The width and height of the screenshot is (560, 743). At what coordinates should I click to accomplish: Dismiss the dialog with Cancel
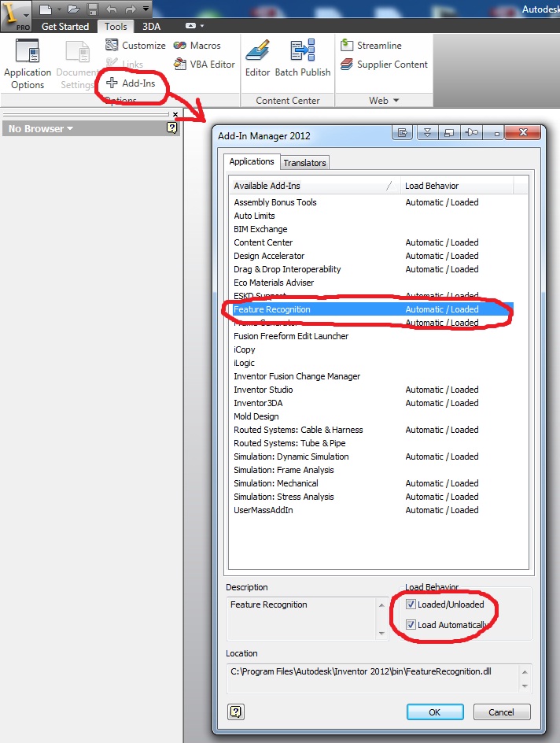(501, 712)
